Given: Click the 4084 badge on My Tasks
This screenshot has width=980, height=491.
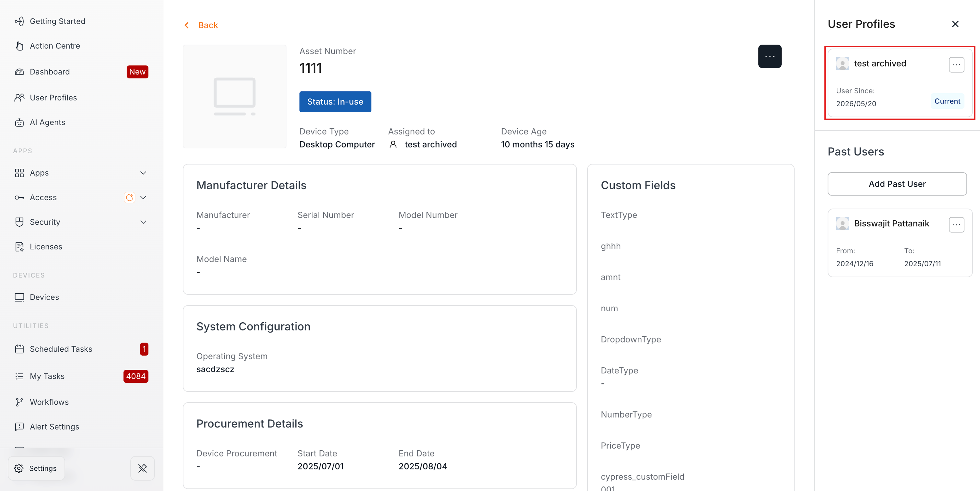Looking at the screenshot, I should 136,377.
